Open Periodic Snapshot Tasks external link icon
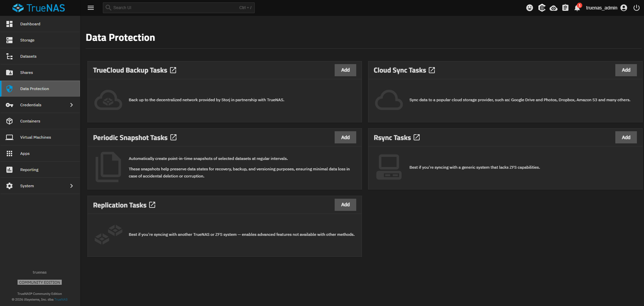This screenshot has width=644, height=306. click(x=173, y=137)
